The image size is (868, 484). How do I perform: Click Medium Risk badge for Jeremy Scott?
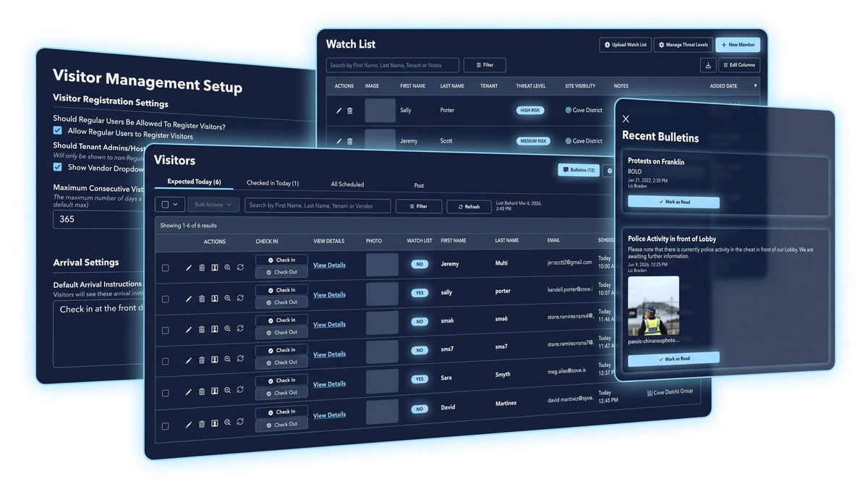coord(533,141)
